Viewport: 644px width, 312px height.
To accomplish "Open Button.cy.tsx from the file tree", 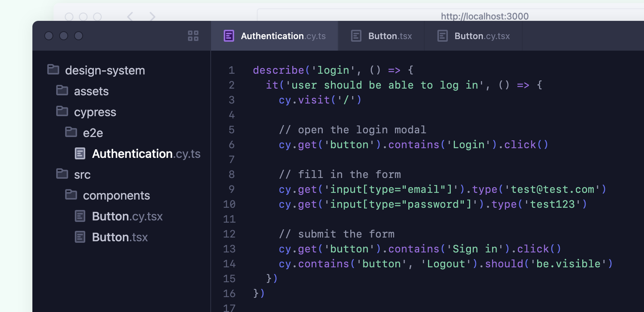I will (127, 216).
